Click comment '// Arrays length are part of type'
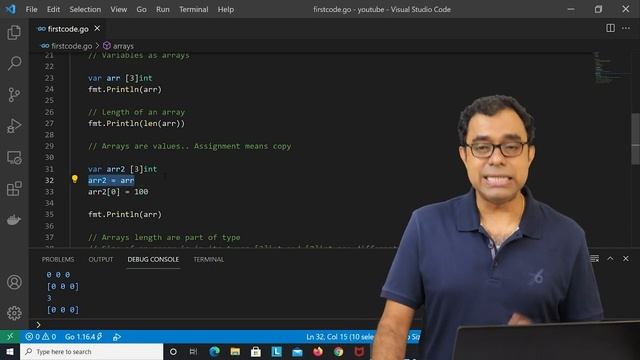640x360 pixels. pos(164,237)
